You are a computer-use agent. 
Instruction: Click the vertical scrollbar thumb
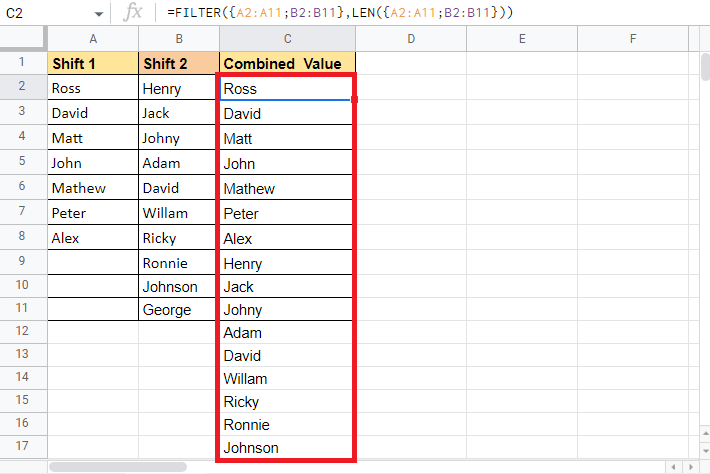(705, 67)
